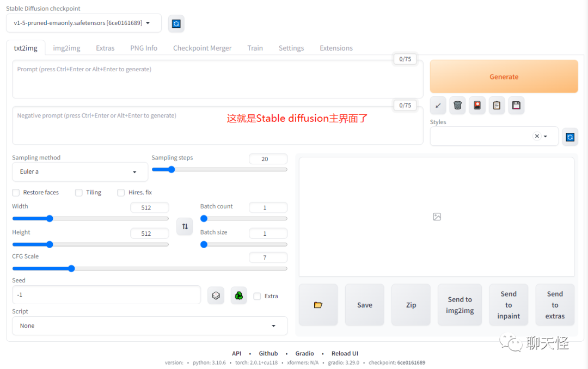This screenshot has height=369, width=588.
Task: Click the Zip button
Action: [x=411, y=304]
